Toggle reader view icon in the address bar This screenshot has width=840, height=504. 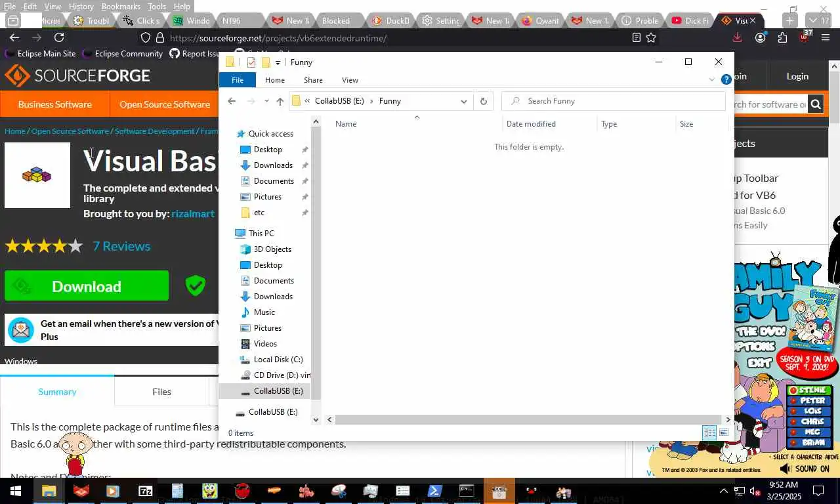[636, 38]
